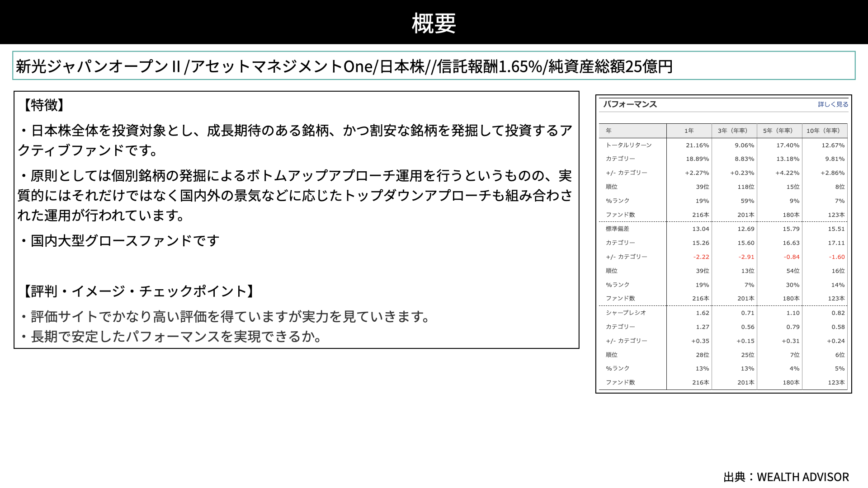Click the value +0.35 in the Sharpe section

[700, 341]
